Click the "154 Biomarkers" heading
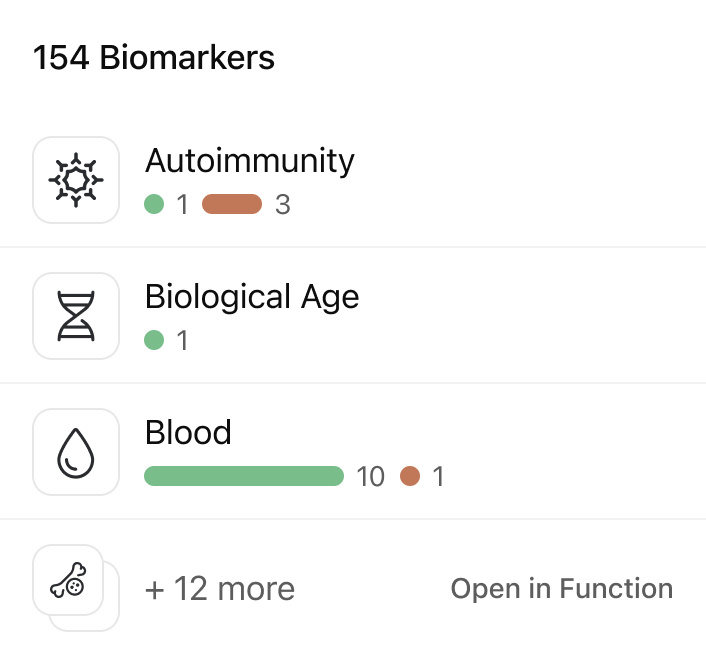Viewport: 706px width, 664px height. (x=154, y=58)
